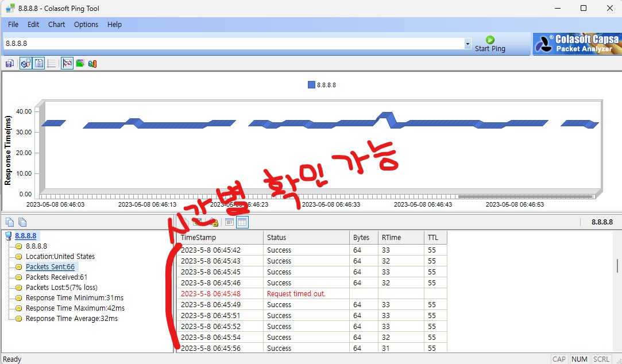This screenshot has width=622, height=364.
Task: Click the Save chart toolbar icon
Action: (10, 64)
